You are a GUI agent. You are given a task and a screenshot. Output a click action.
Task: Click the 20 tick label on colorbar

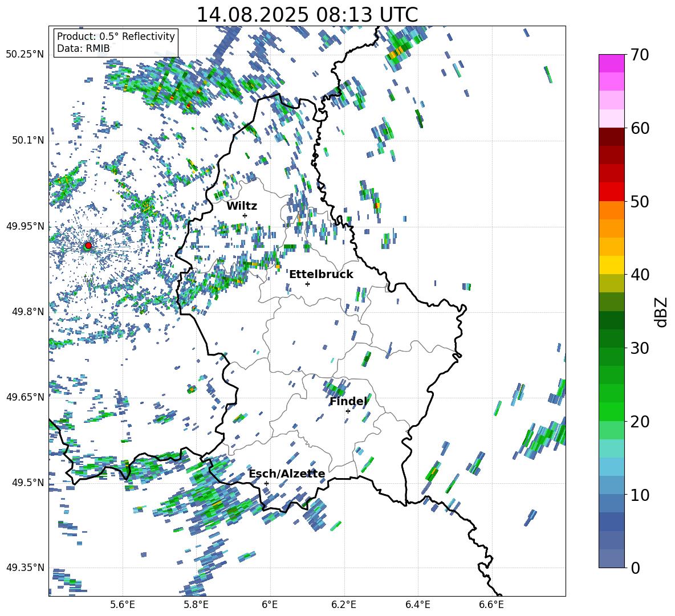pos(639,422)
